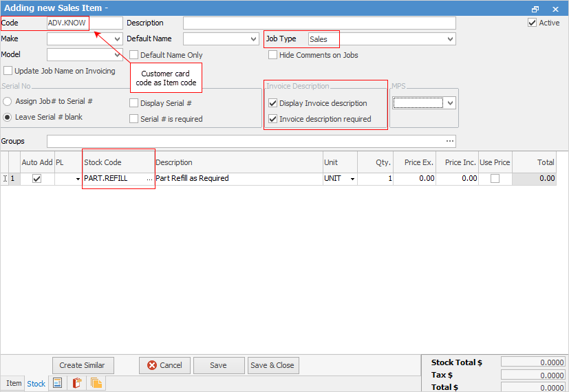The height and width of the screenshot is (392, 569).
Task: Switch to the Item tab
Action: coord(14,383)
